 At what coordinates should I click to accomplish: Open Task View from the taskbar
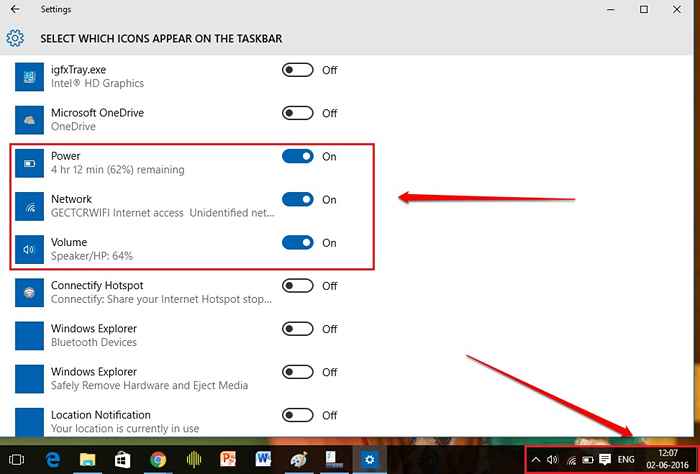[x=17, y=459]
